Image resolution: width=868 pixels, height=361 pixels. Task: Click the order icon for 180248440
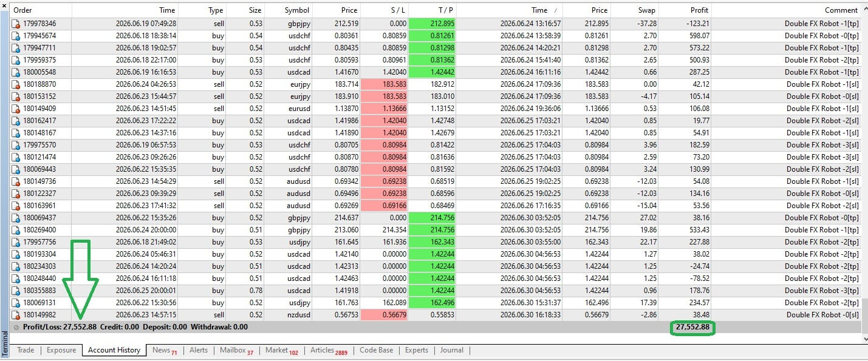16,278
